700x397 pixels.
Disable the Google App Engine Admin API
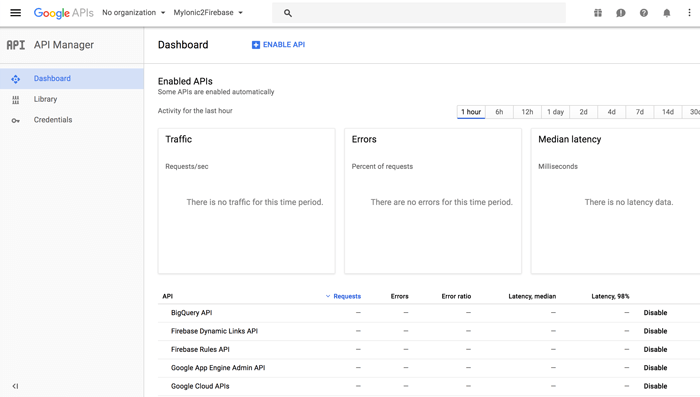655,368
